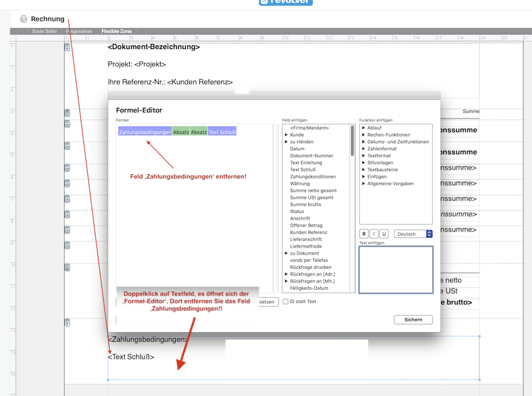Enable underline with the U button

coord(384,234)
